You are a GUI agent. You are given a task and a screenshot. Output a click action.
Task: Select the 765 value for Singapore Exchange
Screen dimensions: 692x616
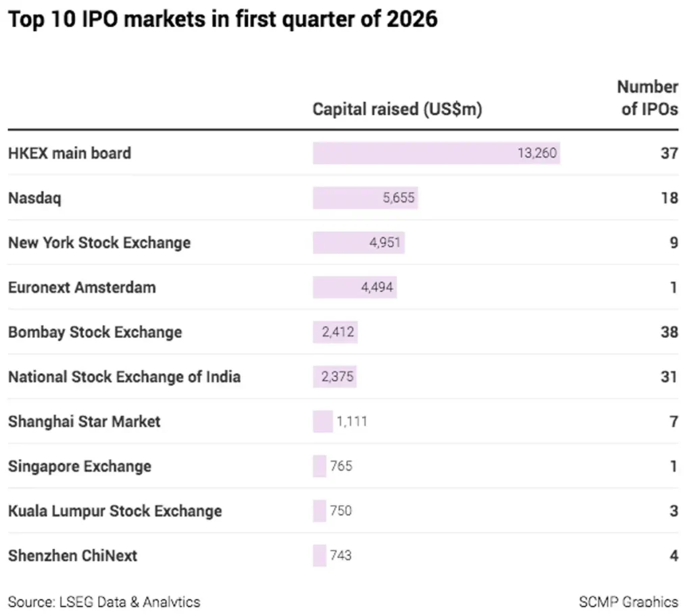click(341, 466)
